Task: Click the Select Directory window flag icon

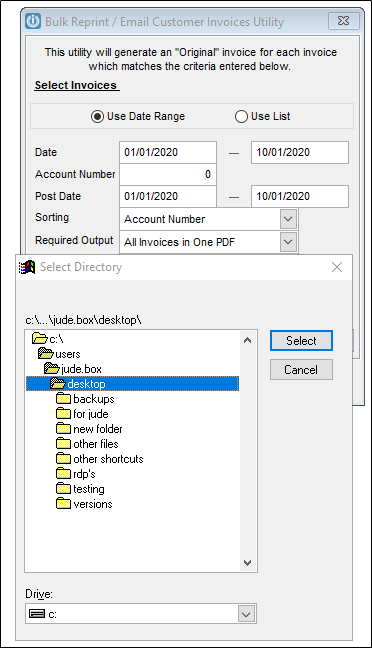Action: (27, 267)
